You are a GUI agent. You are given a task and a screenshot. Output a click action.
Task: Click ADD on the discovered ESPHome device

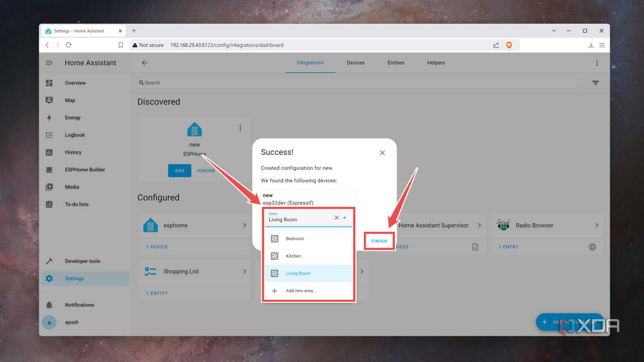tap(179, 170)
